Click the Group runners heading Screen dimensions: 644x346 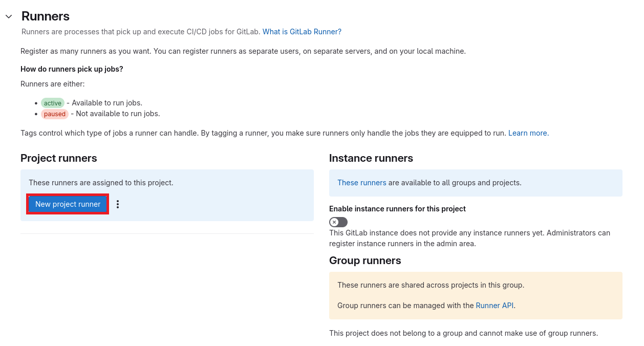[365, 261]
